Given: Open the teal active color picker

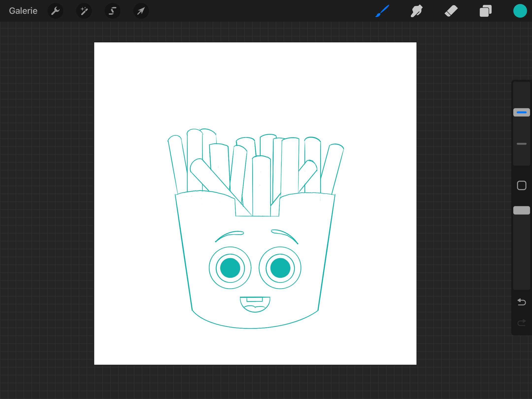Looking at the screenshot, I should [520, 11].
